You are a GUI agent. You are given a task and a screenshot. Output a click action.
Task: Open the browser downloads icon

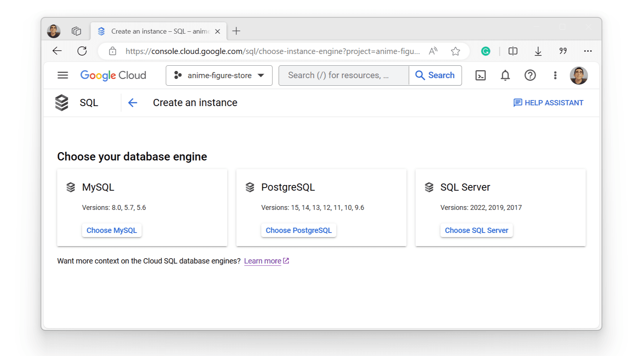coord(538,51)
